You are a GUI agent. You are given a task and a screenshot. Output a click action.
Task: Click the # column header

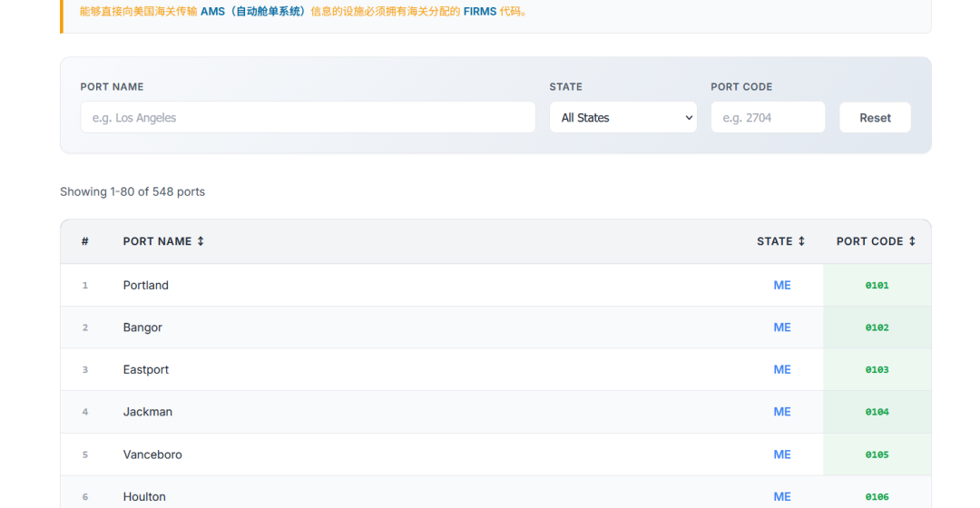[x=85, y=241]
